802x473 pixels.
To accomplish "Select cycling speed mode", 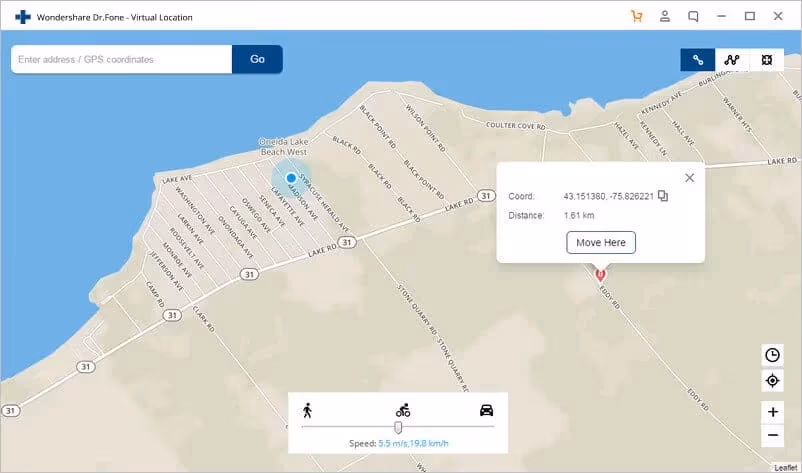I will (x=403, y=410).
